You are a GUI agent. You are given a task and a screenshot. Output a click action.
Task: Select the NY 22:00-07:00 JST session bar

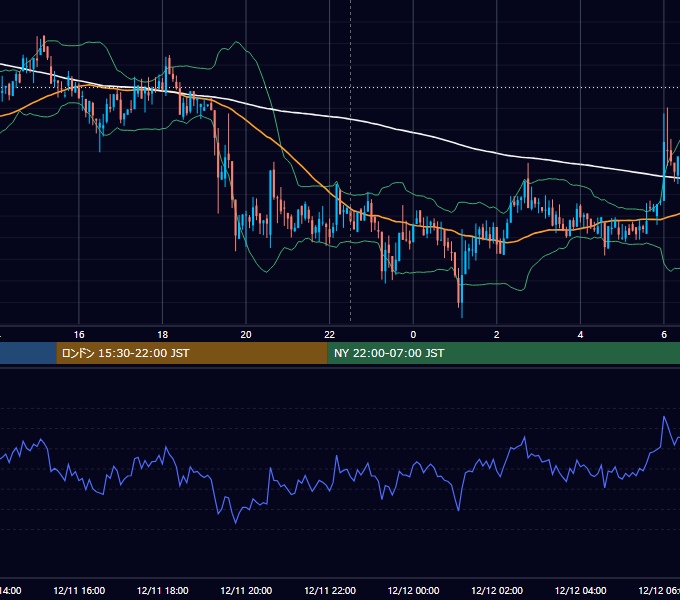click(x=503, y=353)
